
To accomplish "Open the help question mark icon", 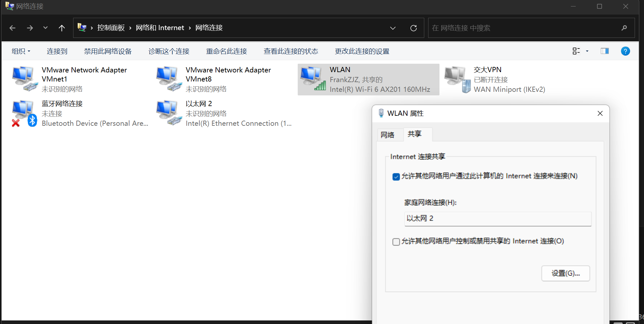I will [625, 51].
